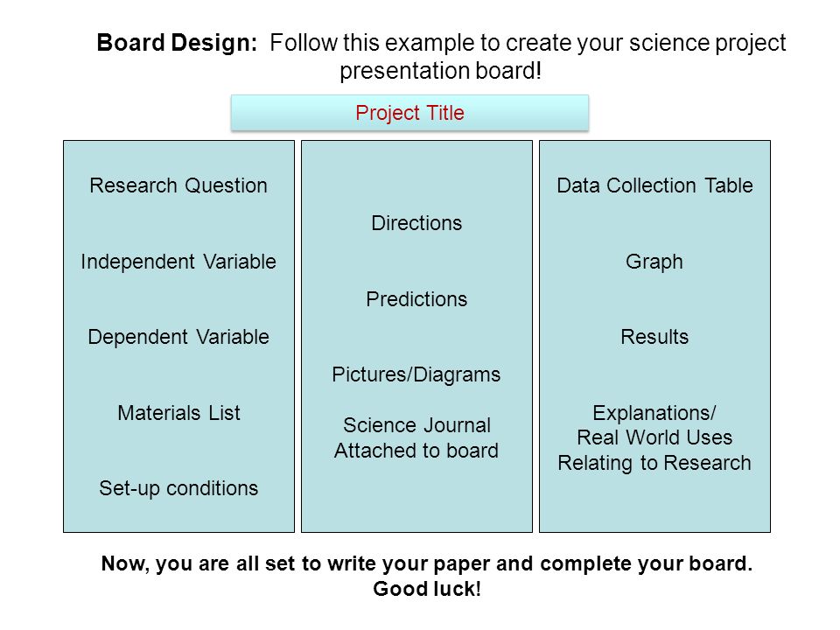Click the Pictures/Diagrams text
The height and width of the screenshot is (630, 840).
click(x=416, y=374)
